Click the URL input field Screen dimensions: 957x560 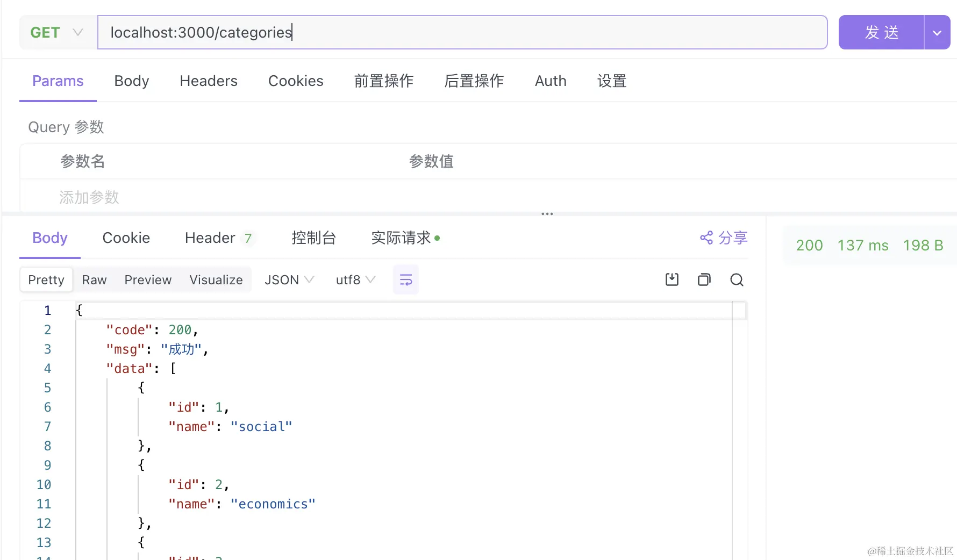pyautogui.click(x=462, y=33)
